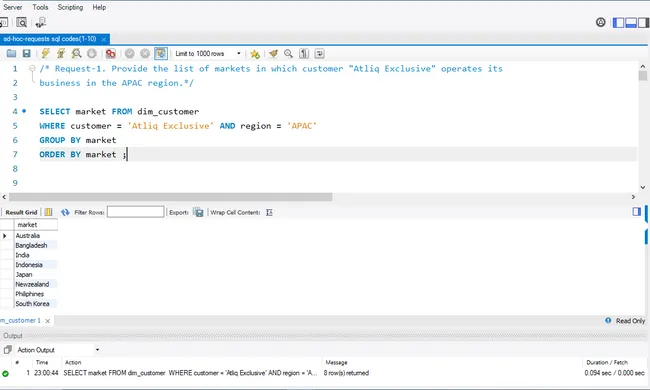This screenshot has width=650, height=390.
Task: Close the ad-hoc-requests sql codes tab
Action: click(x=104, y=39)
